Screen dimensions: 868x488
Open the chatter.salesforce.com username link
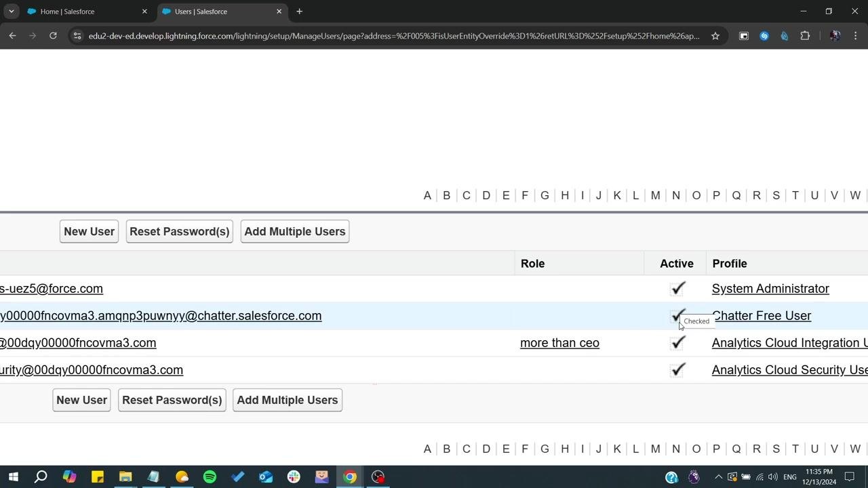[x=161, y=316]
